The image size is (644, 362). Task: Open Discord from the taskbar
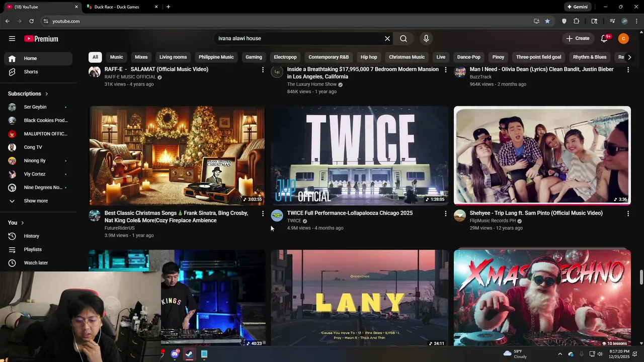tap(175, 354)
